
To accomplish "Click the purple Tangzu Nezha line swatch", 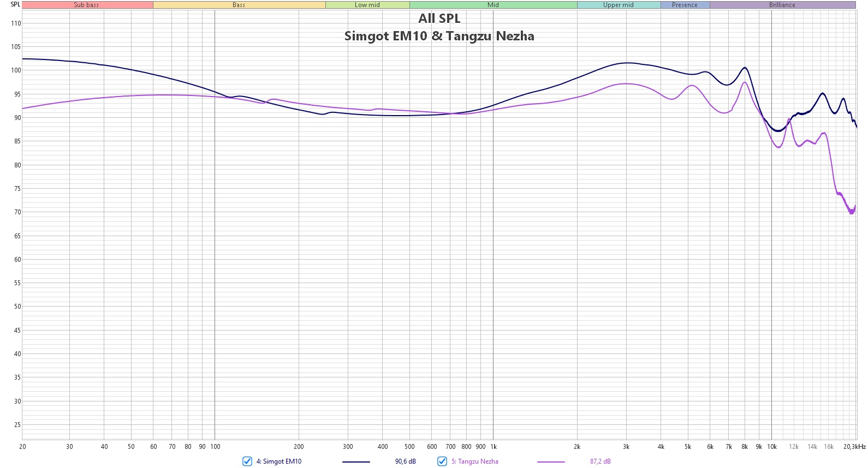I will (551, 462).
